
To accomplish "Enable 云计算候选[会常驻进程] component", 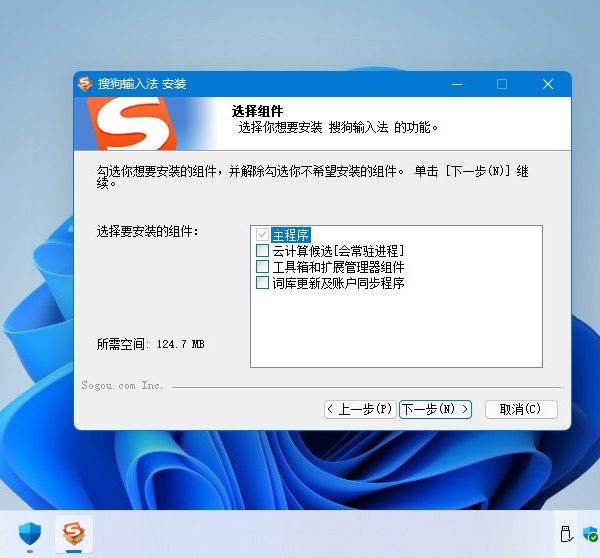I will tap(263, 251).
